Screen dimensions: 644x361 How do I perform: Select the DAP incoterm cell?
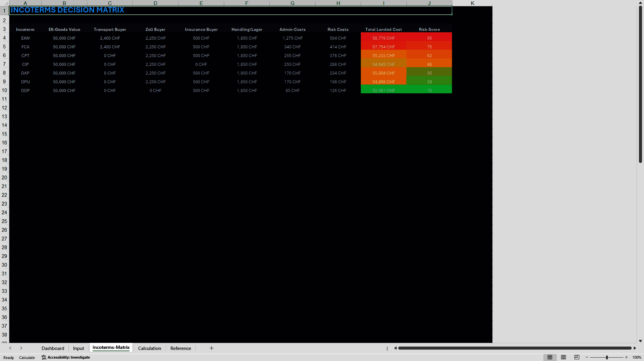[x=25, y=73]
